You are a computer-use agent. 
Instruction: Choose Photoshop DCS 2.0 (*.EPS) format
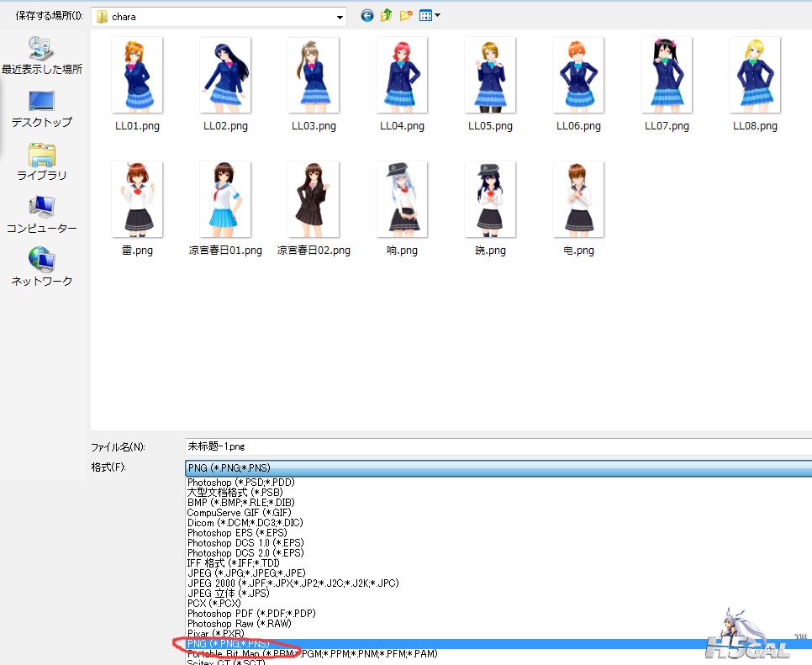245,553
